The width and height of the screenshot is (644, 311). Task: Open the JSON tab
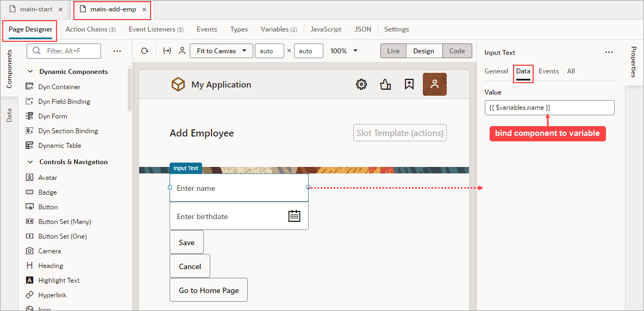point(363,29)
